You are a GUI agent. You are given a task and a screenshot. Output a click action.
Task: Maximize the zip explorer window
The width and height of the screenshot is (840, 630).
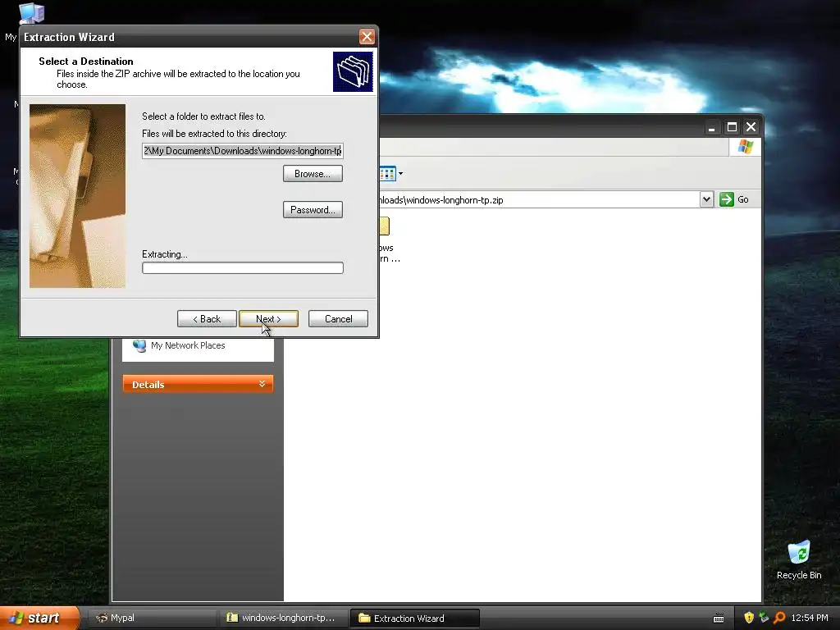732,127
